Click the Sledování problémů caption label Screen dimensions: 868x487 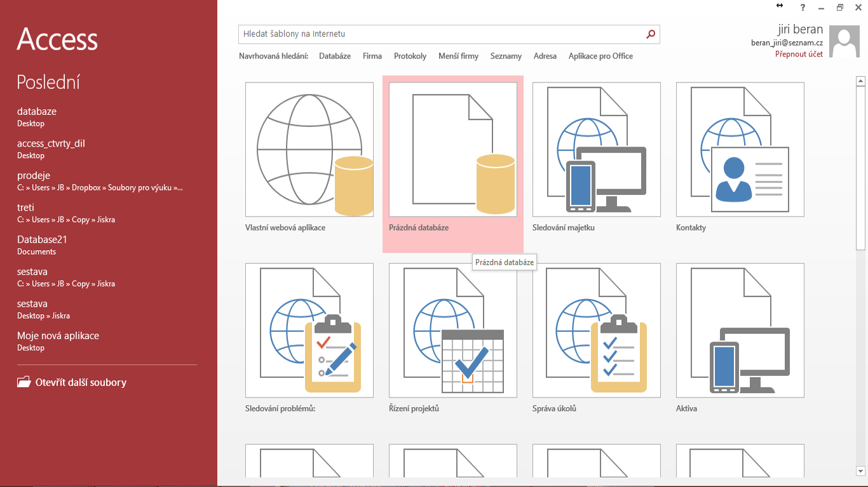(280, 408)
